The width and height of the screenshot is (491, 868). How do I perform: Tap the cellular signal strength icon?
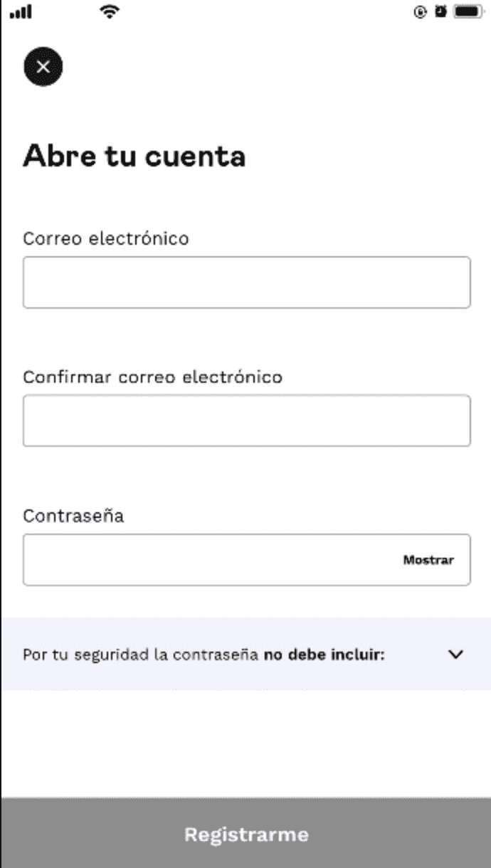(x=21, y=12)
